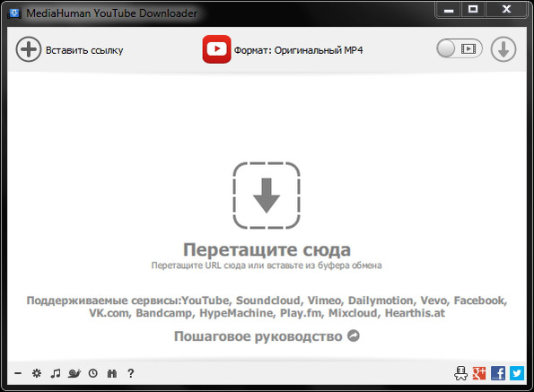Screen dimensions: 534x392
Task: Open the Twitter icon
Action: [517, 373]
